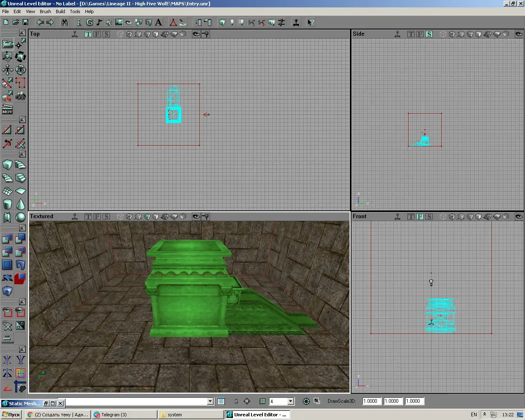Click the Add Volume red cube button

(x=21, y=278)
